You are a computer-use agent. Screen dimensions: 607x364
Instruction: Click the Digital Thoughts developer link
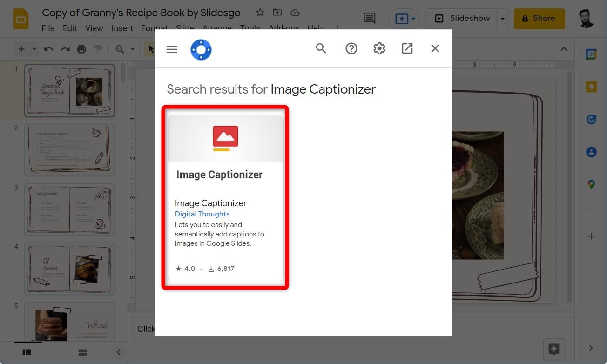pos(202,214)
